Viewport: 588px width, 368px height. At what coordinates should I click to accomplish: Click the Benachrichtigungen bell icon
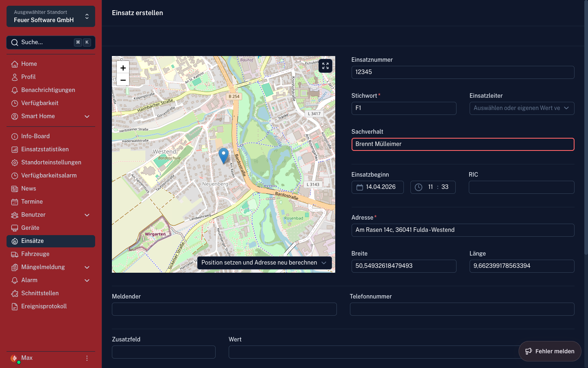[15, 90]
